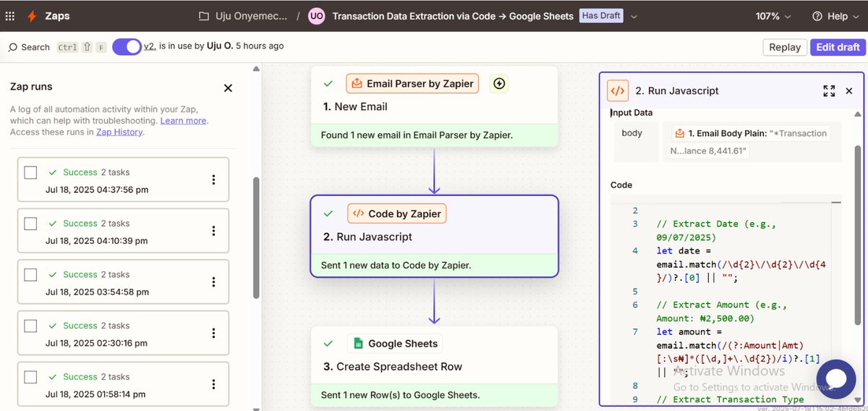This screenshot has height=411, width=868.
Task: Click the Code by Zapier app badge
Action: (397, 213)
